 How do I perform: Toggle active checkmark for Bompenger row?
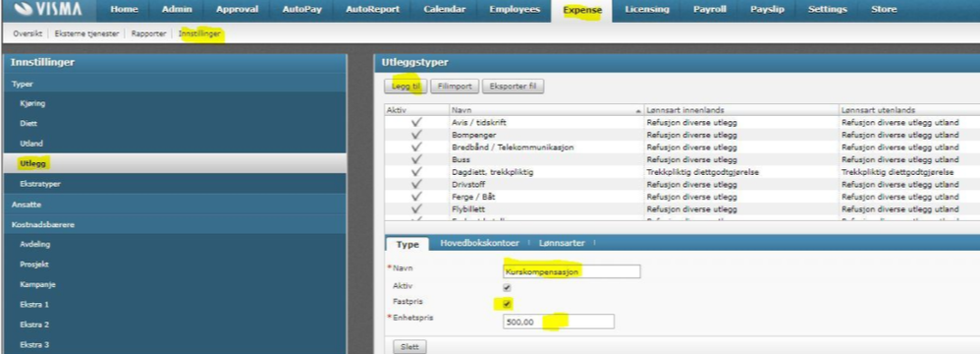pyautogui.click(x=416, y=135)
